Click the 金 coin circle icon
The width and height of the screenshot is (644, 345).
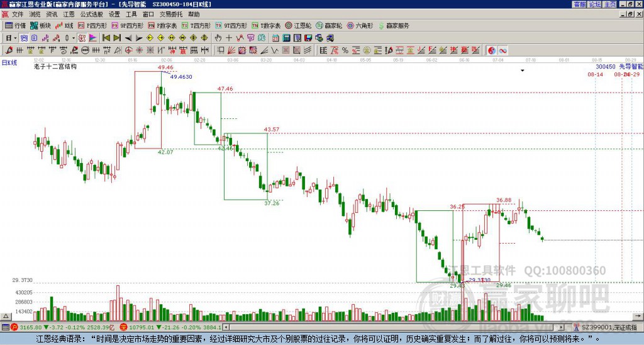367,50
